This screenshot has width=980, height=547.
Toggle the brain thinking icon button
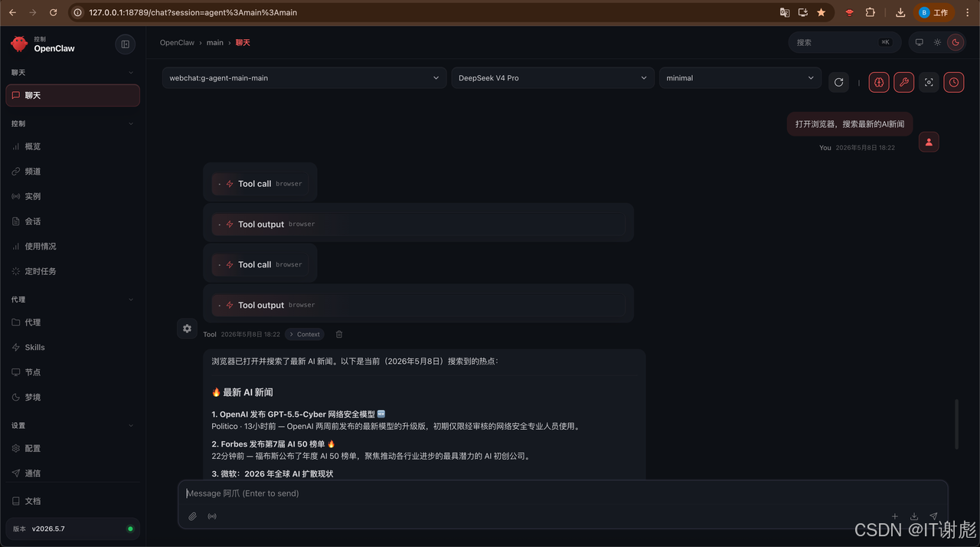click(879, 82)
